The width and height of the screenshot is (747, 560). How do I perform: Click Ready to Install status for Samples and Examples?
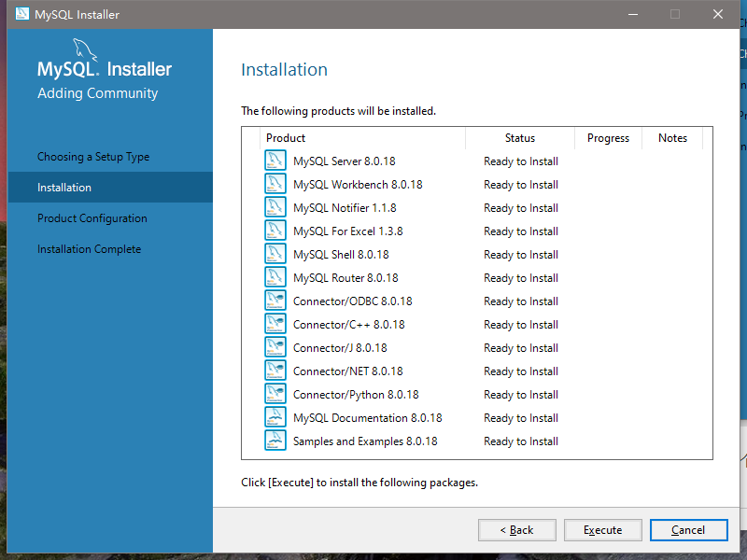521,441
